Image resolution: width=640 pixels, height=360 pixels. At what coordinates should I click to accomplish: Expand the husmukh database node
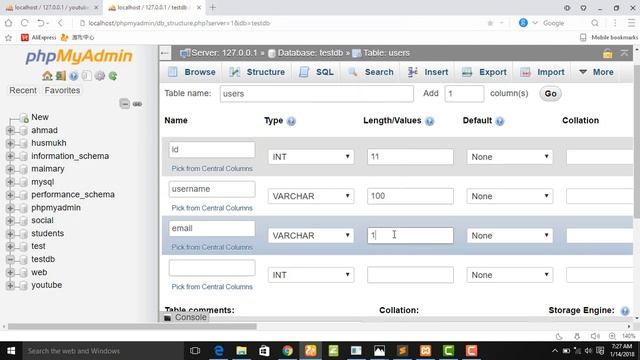pyautogui.click(x=10, y=144)
